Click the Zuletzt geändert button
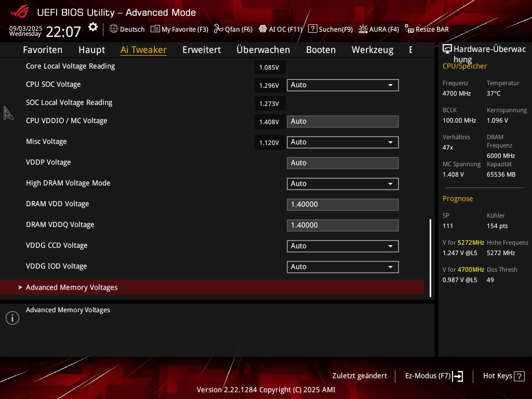Viewport: 532px width, 399px height. pos(360,376)
